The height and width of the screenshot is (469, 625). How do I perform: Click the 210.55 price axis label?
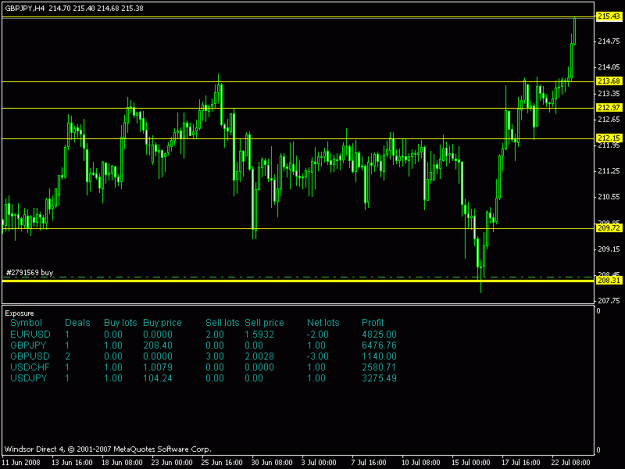[609, 197]
